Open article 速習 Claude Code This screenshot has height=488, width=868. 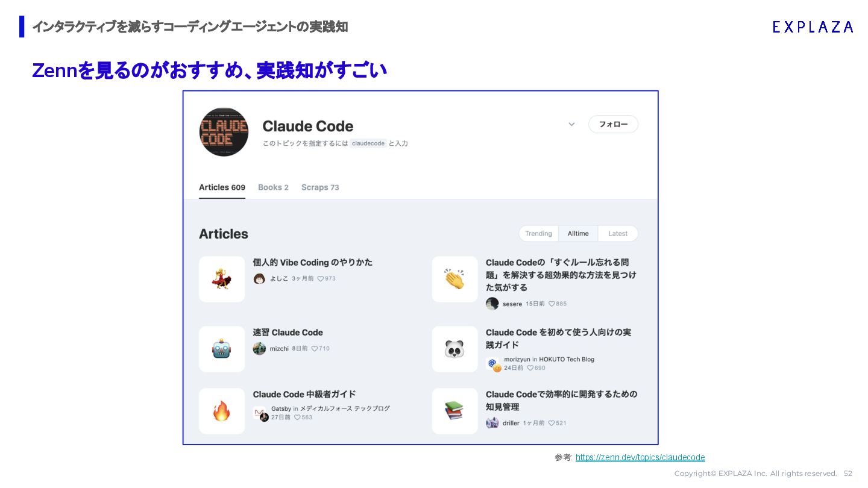[x=288, y=333]
